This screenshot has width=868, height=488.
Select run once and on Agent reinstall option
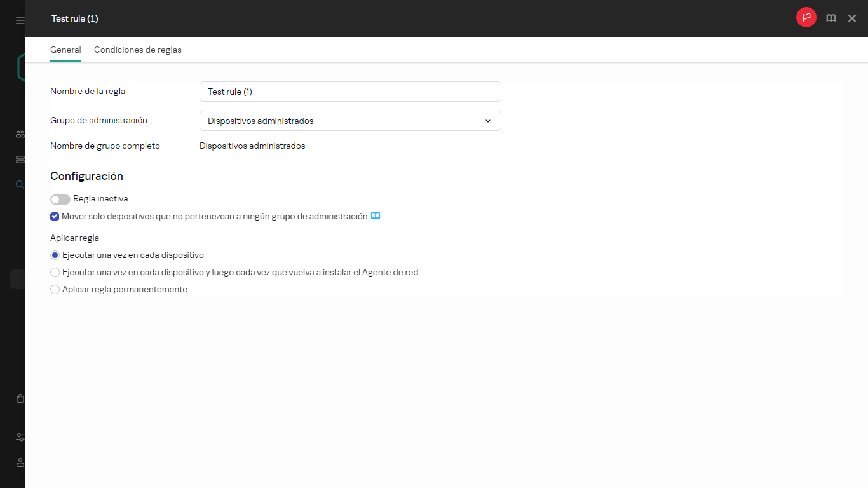pos(55,273)
